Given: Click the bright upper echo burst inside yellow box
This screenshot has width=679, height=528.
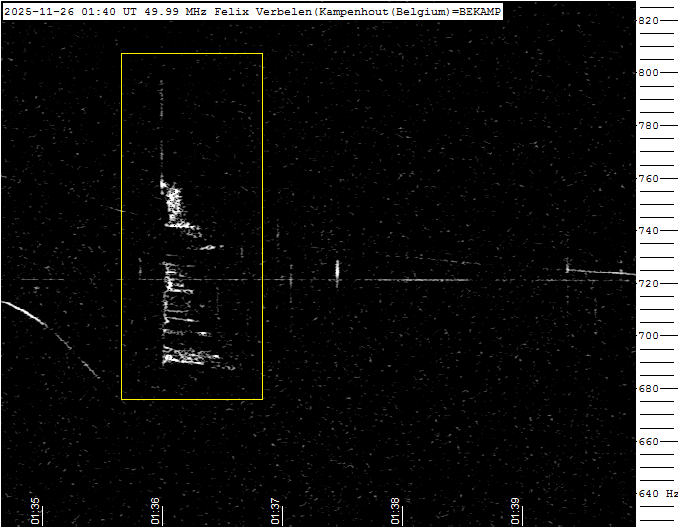Looking at the screenshot, I should [176, 204].
